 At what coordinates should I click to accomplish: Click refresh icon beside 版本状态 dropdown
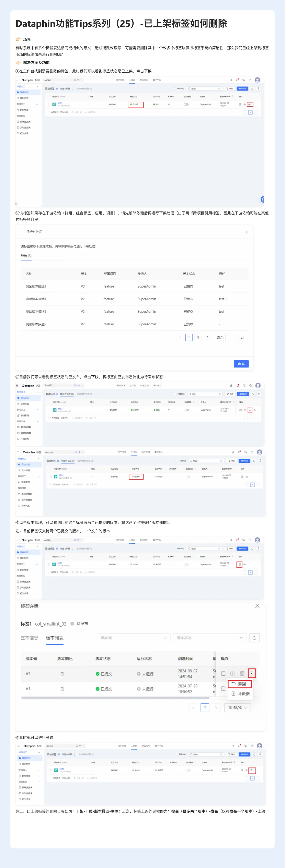[254, 638]
